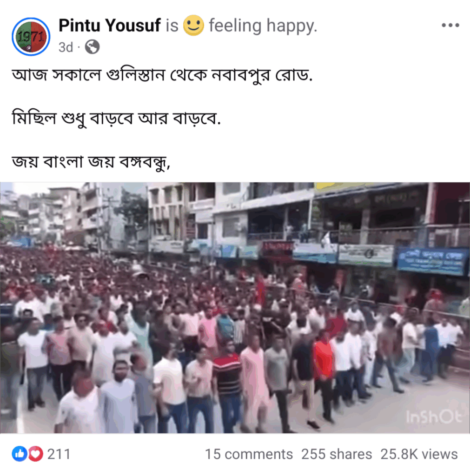Open the options menu with three dots
Screen dimensions: 470x476
[x=450, y=25]
